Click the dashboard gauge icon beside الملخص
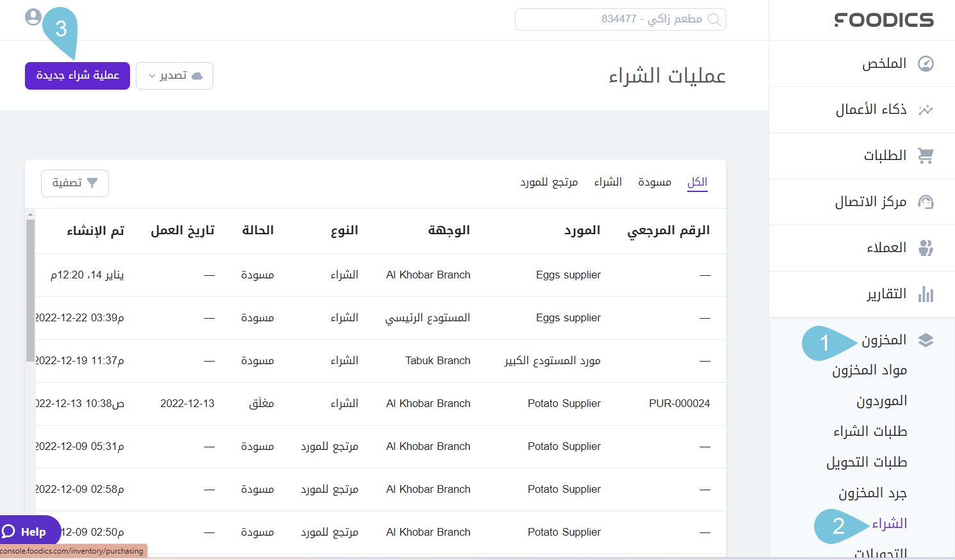955x560 pixels. click(x=926, y=63)
